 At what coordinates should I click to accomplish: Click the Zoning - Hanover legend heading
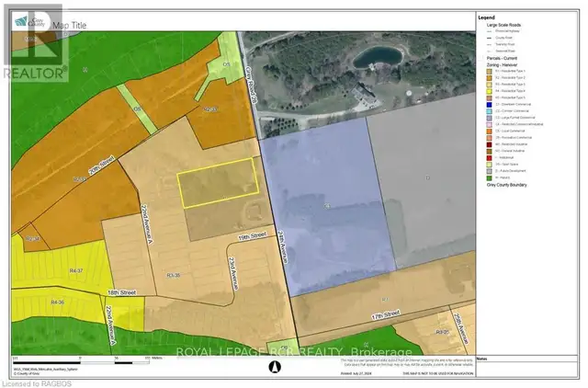pos(503,64)
